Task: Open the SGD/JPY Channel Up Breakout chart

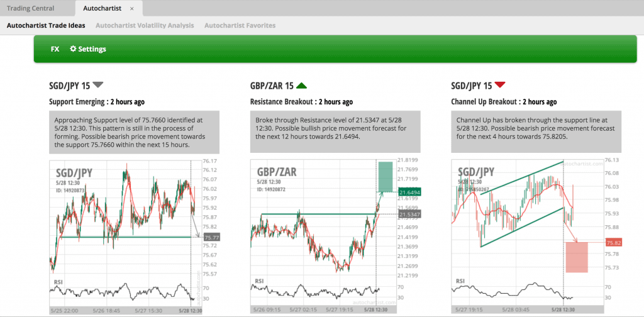Action: pos(536,237)
